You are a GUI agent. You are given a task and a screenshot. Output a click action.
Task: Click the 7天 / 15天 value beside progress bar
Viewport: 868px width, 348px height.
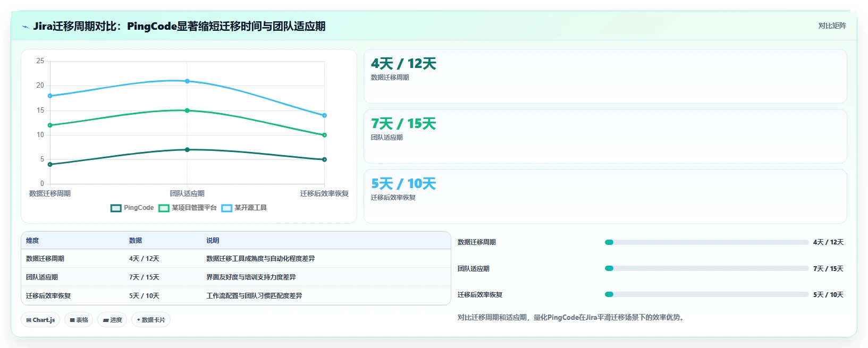point(828,269)
